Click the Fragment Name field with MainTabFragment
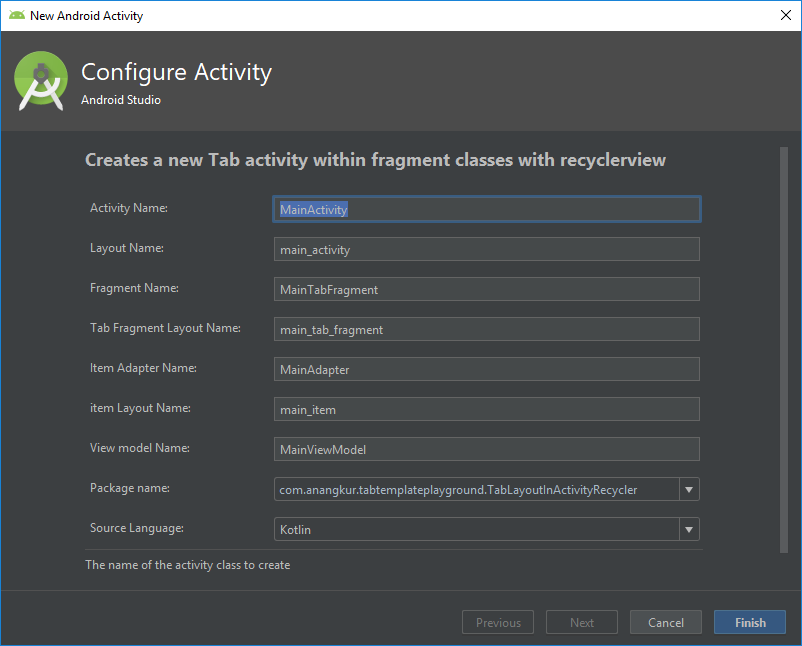The width and height of the screenshot is (802, 646). tap(486, 289)
